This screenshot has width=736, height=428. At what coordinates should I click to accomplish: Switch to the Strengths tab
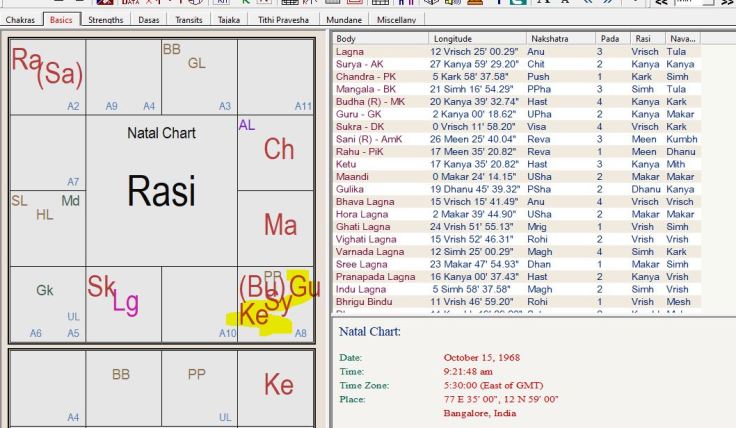pyautogui.click(x=106, y=19)
